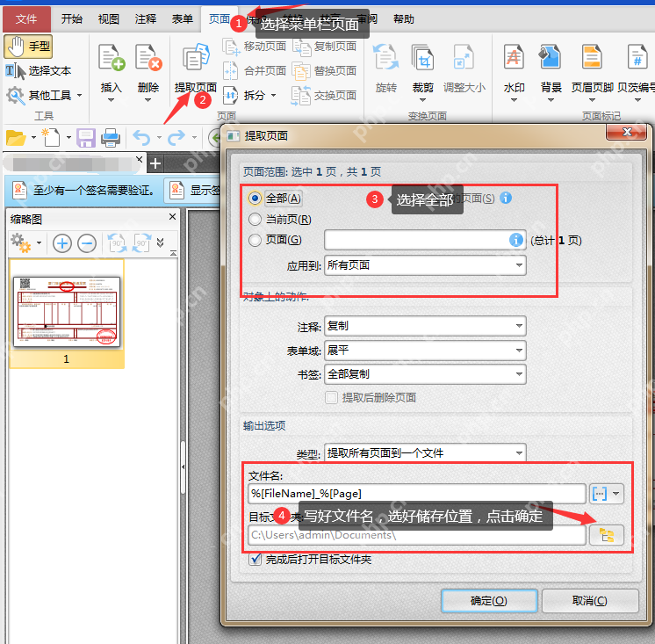Select the 全部(A) radio button
The width and height of the screenshot is (655, 644).
(x=255, y=198)
